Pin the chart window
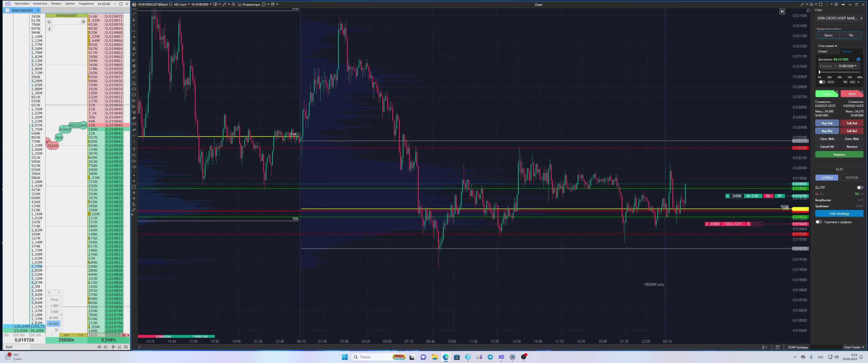868x363 pixels. pos(843,4)
